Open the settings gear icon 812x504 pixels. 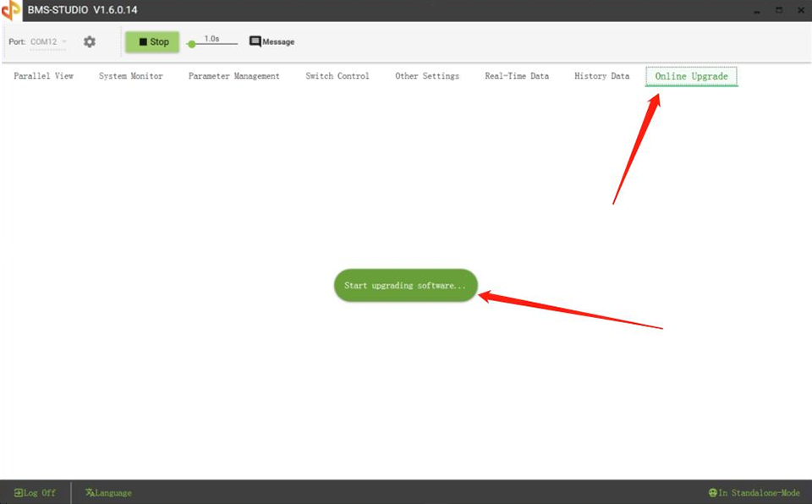[89, 41]
